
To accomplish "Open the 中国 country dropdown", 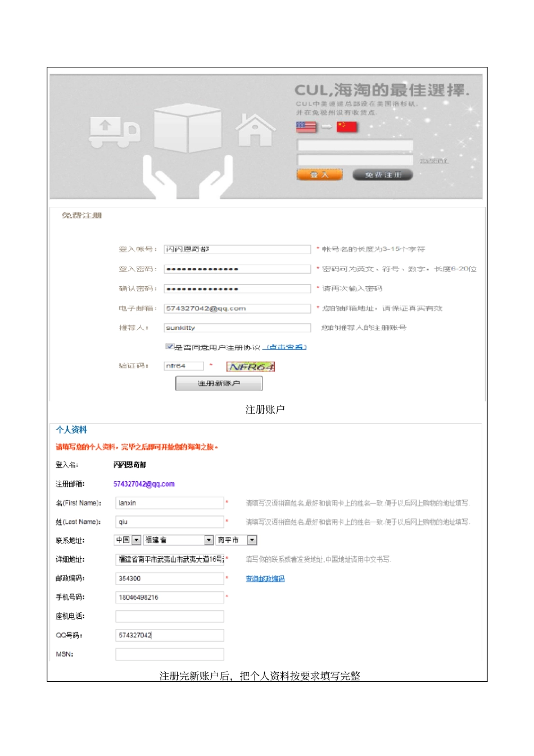I will 127,540.
